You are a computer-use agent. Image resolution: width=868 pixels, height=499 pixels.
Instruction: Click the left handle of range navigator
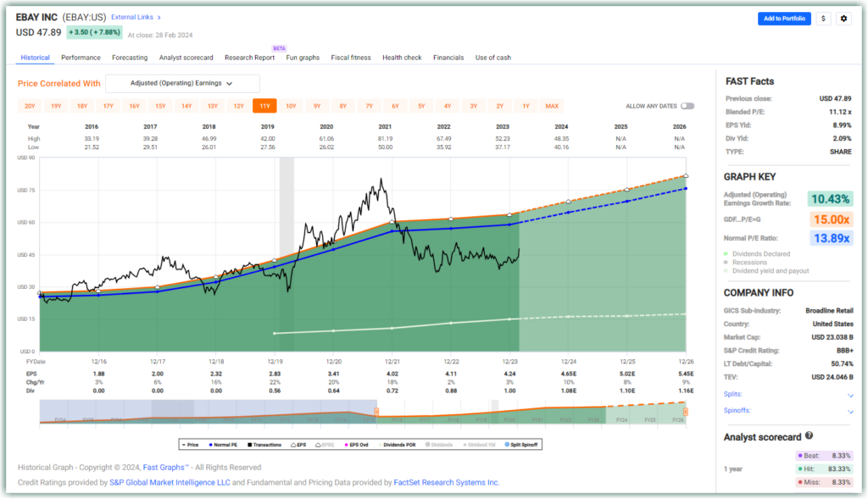tap(376, 412)
